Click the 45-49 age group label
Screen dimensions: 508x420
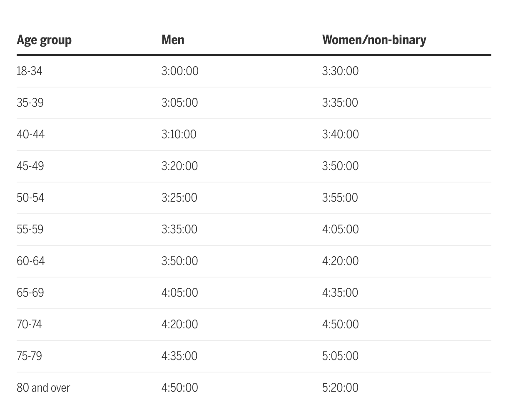click(30, 166)
